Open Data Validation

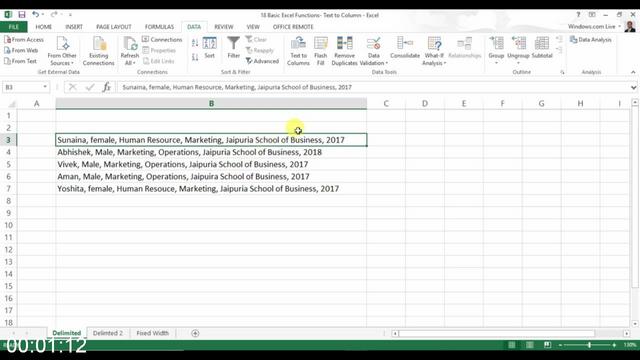pos(373,51)
